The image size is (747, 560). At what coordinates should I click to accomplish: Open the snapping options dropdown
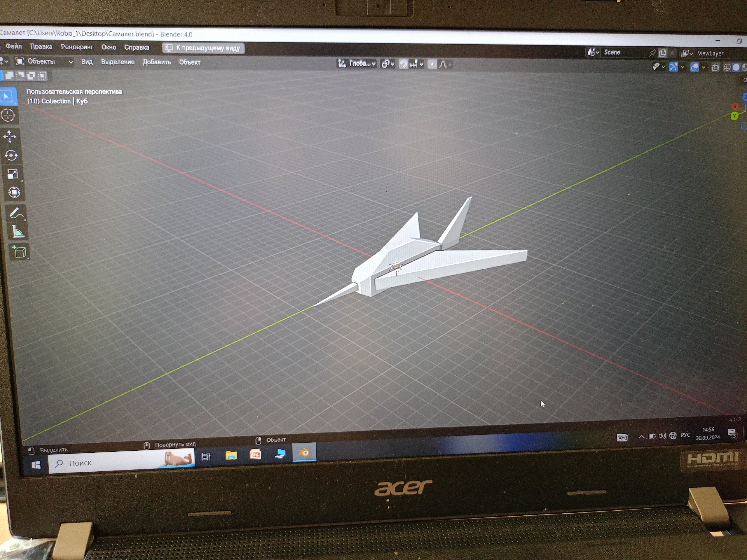pyautogui.click(x=416, y=64)
